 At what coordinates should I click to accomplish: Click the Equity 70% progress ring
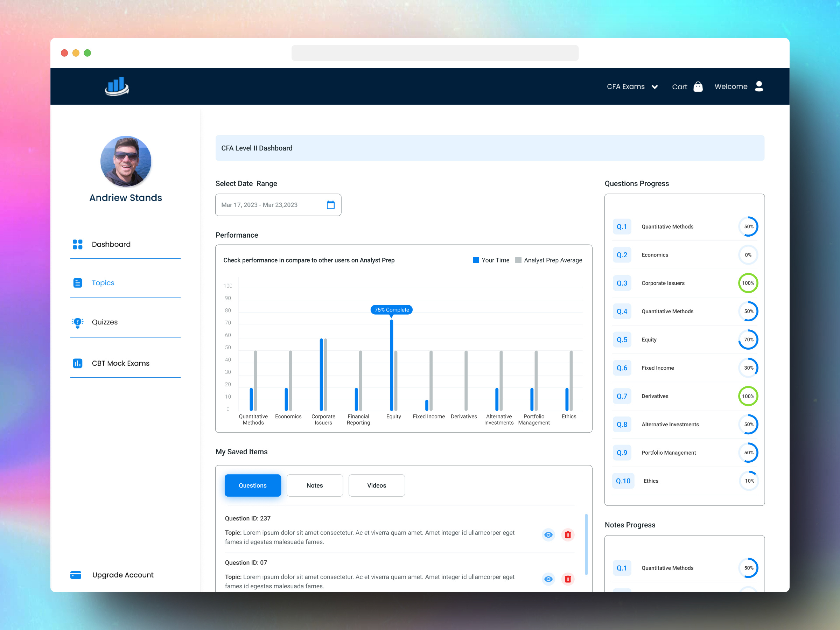point(749,339)
